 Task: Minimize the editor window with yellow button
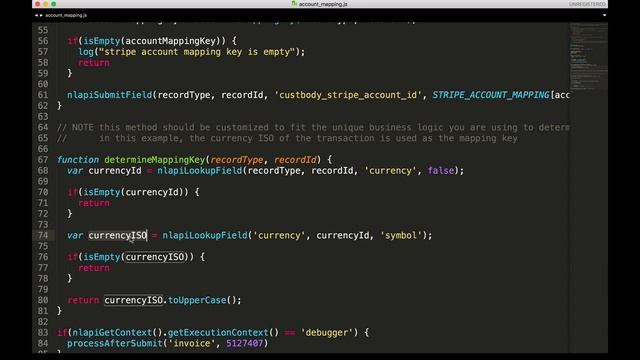46,4
